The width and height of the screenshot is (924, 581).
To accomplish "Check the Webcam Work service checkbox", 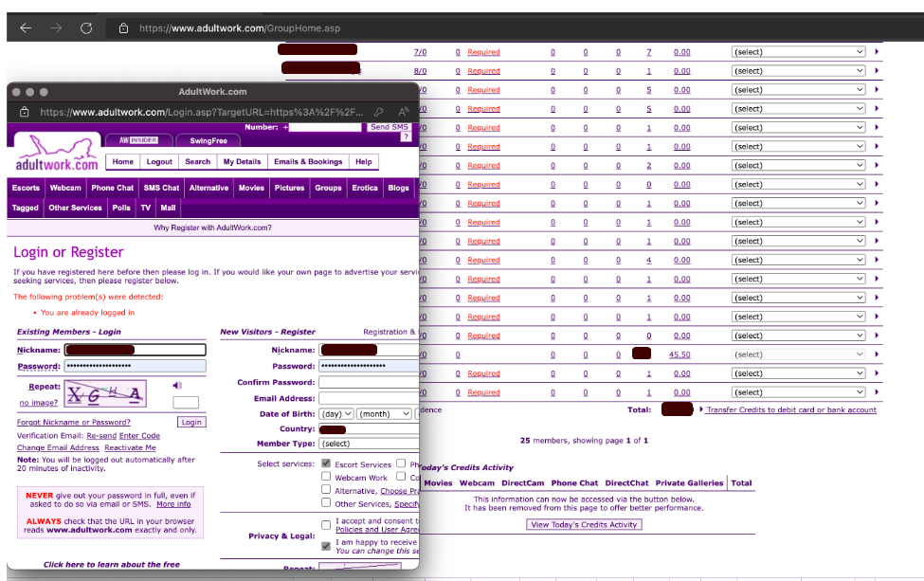I will pyautogui.click(x=327, y=478).
